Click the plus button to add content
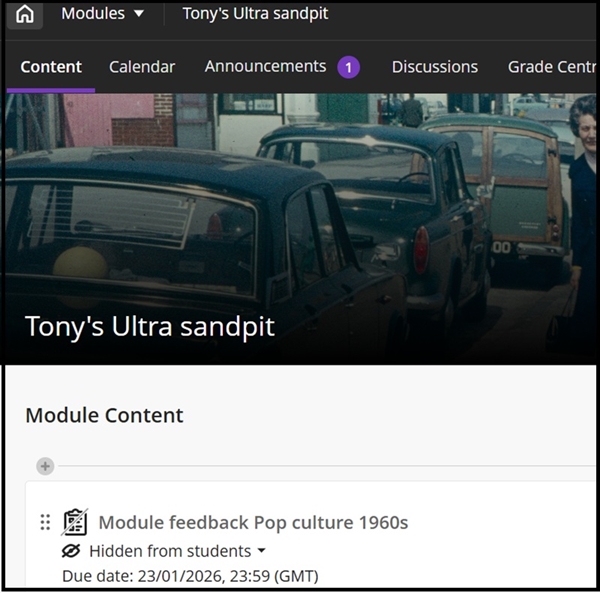The width and height of the screenshot is (600, 593). (x=45, y=466)
